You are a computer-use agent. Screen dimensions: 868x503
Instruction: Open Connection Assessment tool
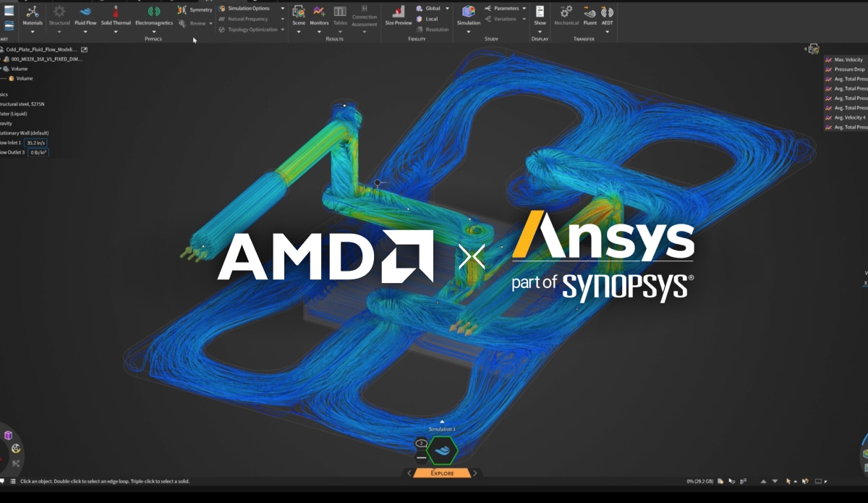click(364, 16)
